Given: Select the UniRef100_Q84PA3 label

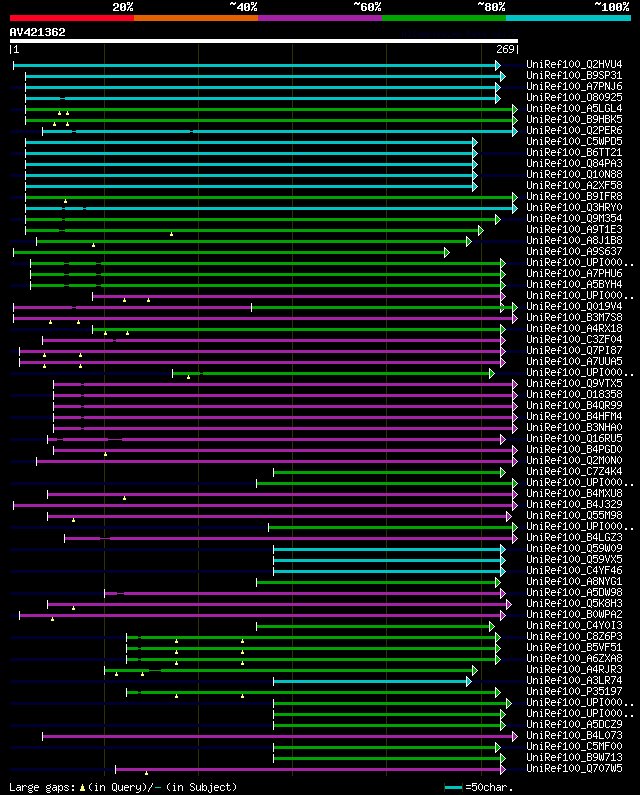Looking at the screenshot, I should pyautogui.click(x=574, y=163).
